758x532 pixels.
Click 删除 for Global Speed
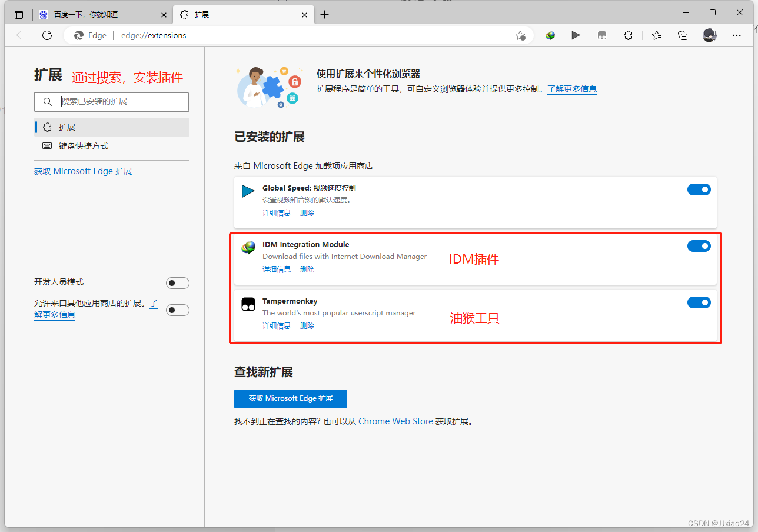click(x=307, y=213)
